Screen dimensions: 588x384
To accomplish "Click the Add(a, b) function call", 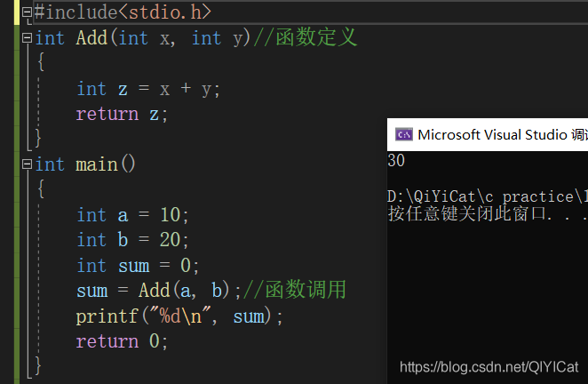I will pos(184,291).
